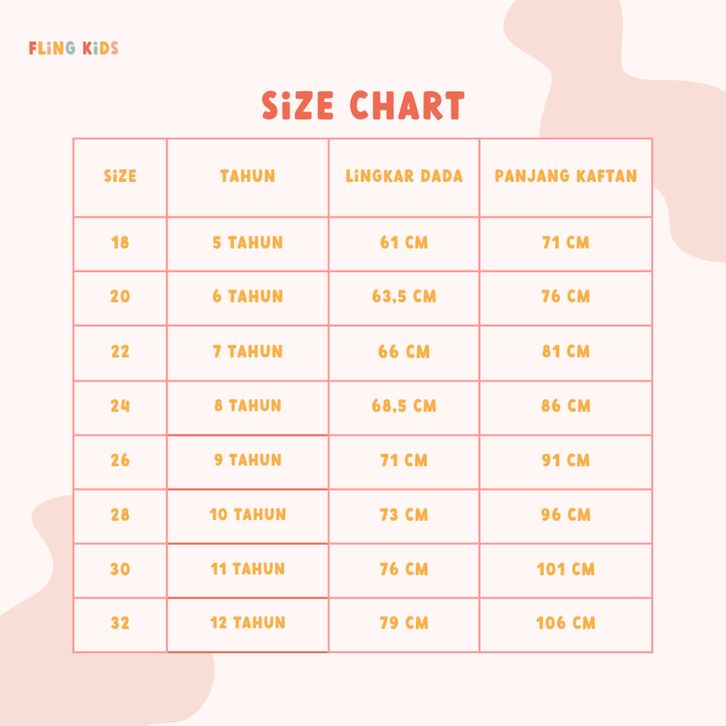
Task: Click the 101 CM cell
Action: tap(566, 568)
